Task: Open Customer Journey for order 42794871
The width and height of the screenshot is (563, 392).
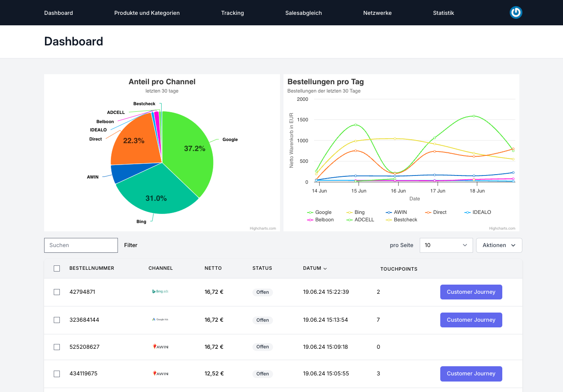Action: (x=471, y=292)
